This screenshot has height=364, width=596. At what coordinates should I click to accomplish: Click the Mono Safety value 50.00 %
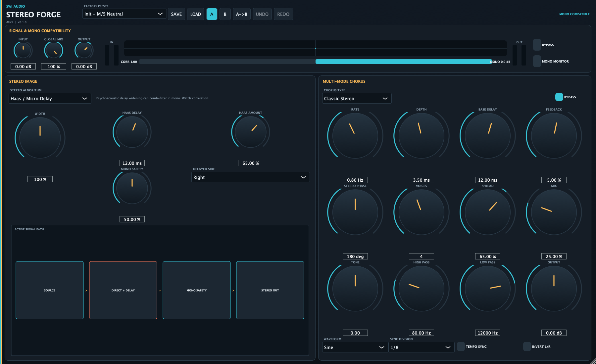pyautogui.click(x=132, y=219)
